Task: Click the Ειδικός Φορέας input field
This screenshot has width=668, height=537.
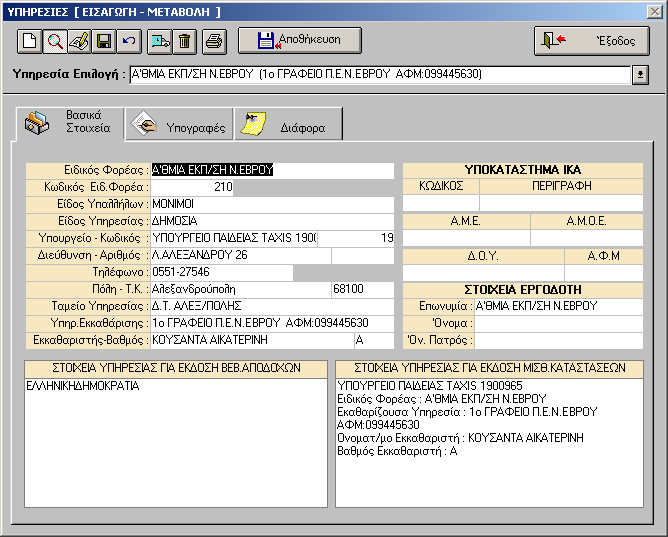Action: pyautogui.click(x=272, y=170)
